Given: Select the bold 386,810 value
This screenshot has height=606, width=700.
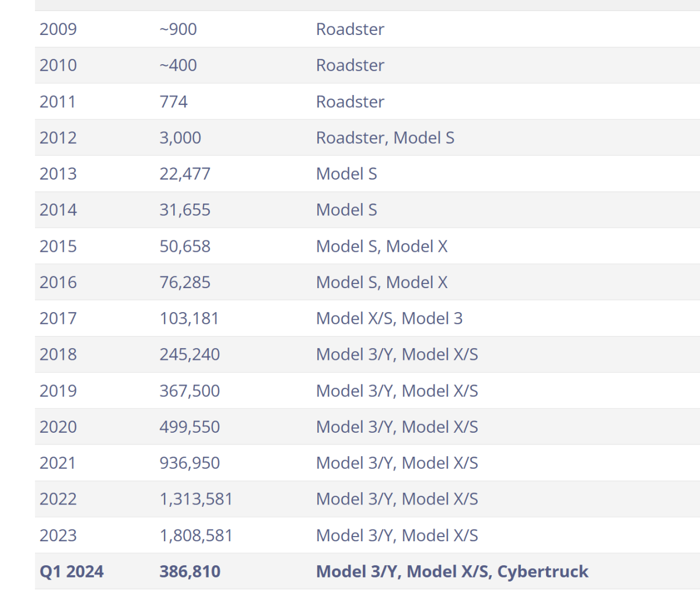Looking at the screenshot, I should click(190, 572).
